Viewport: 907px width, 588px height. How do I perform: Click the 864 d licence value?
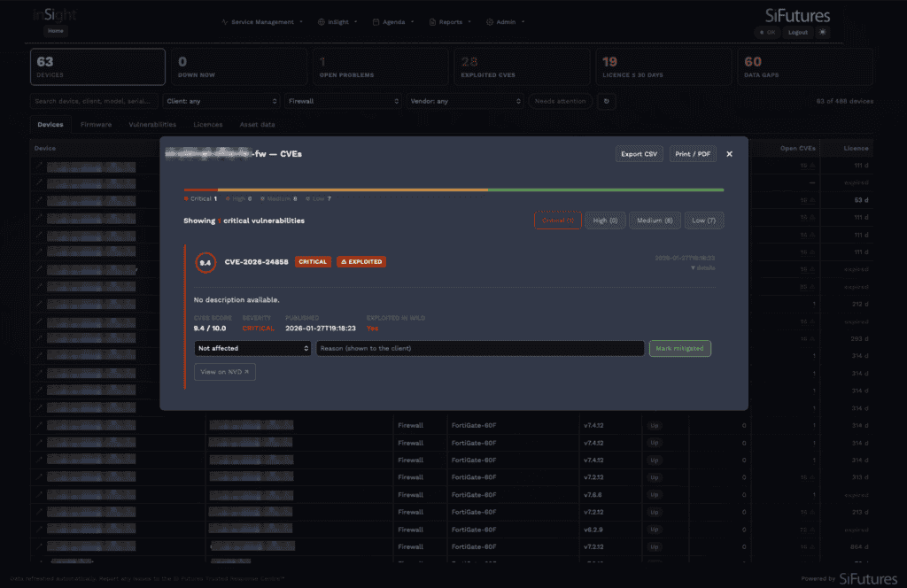(859, 547)
